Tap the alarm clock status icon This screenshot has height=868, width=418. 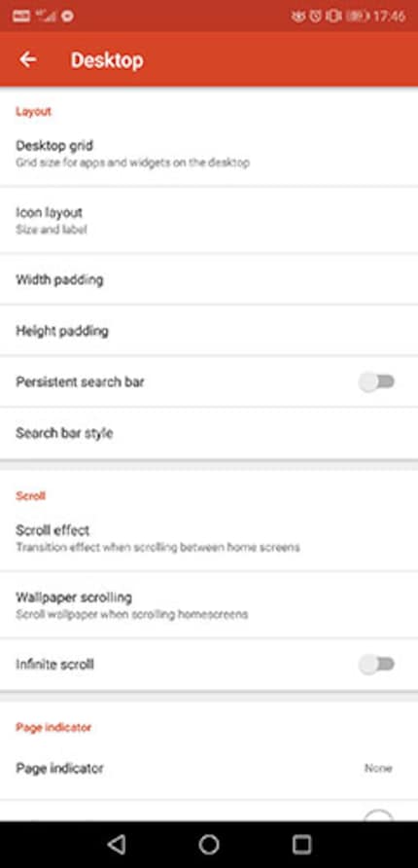click(315, 16)
